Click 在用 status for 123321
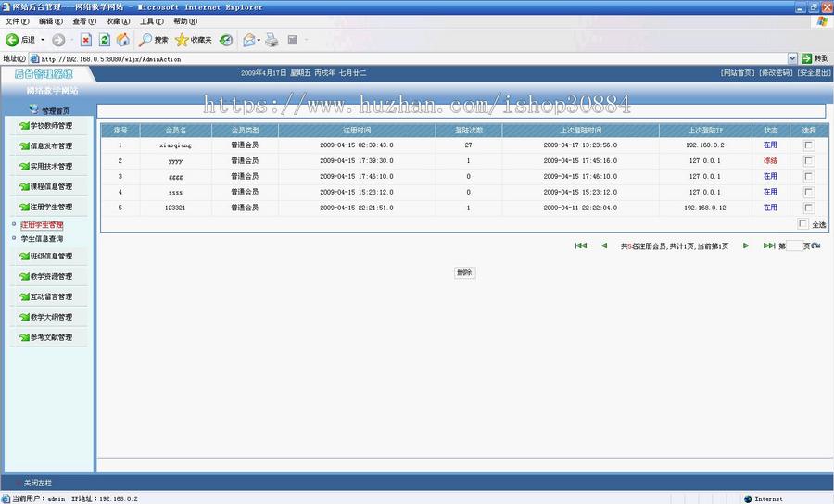834x504 pixels. click(770, 208)
